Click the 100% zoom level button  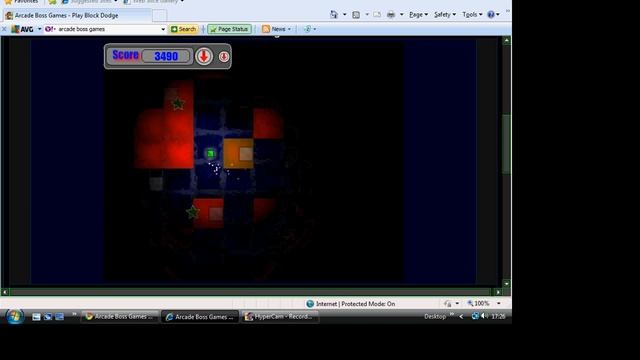[478, 303]
